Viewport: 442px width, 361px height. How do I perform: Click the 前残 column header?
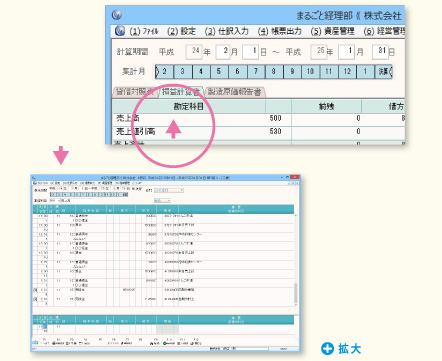tap(326, 106)
